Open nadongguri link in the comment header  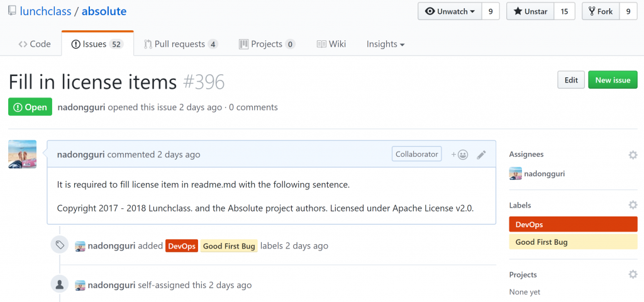(81, 155)
